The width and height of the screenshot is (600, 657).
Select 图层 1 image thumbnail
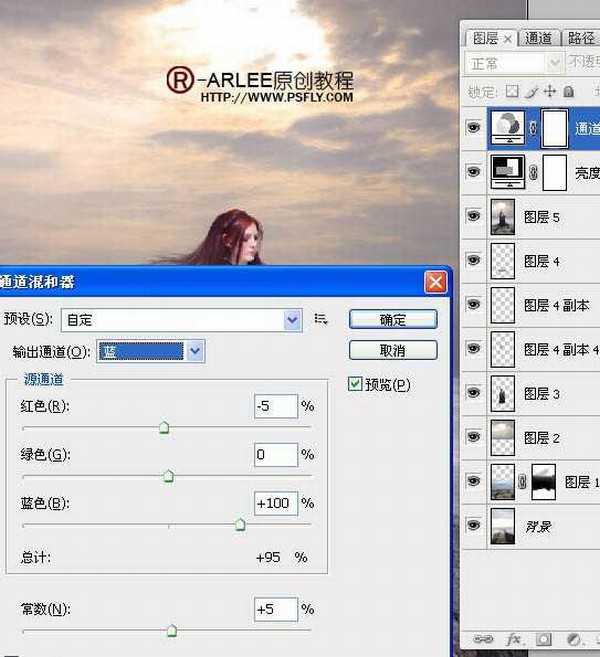tap(502, 482)
